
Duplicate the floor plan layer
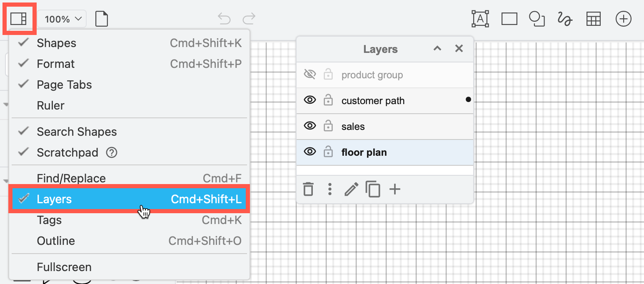point(373,189)
